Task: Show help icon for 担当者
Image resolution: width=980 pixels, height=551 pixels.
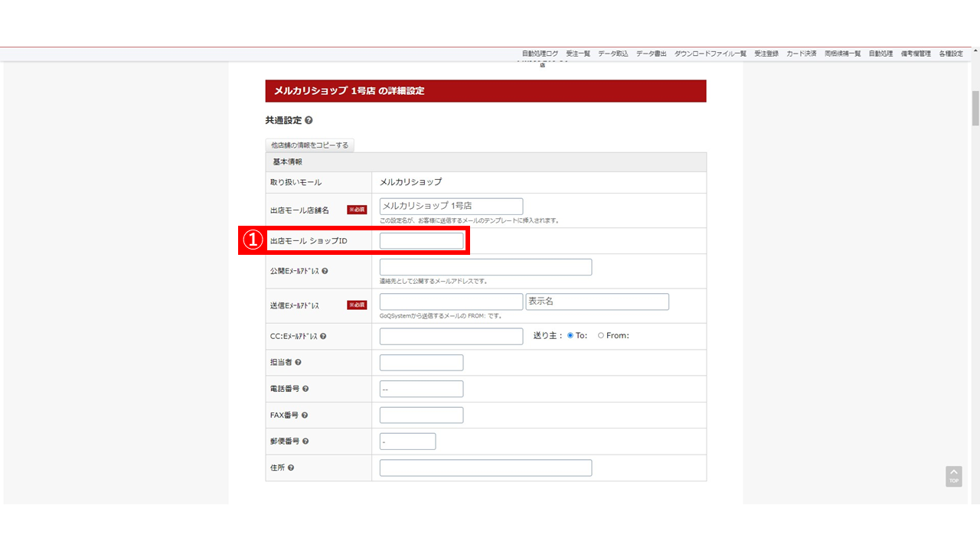Action: coord(298,363)
